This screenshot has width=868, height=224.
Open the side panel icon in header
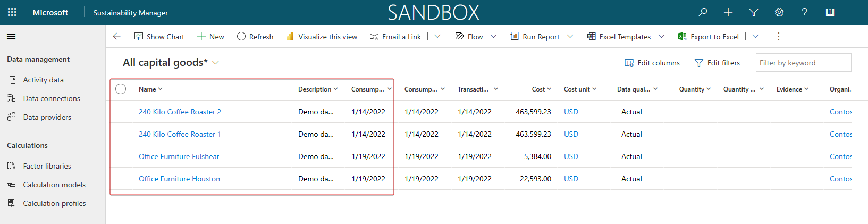[x=830, y=12]
